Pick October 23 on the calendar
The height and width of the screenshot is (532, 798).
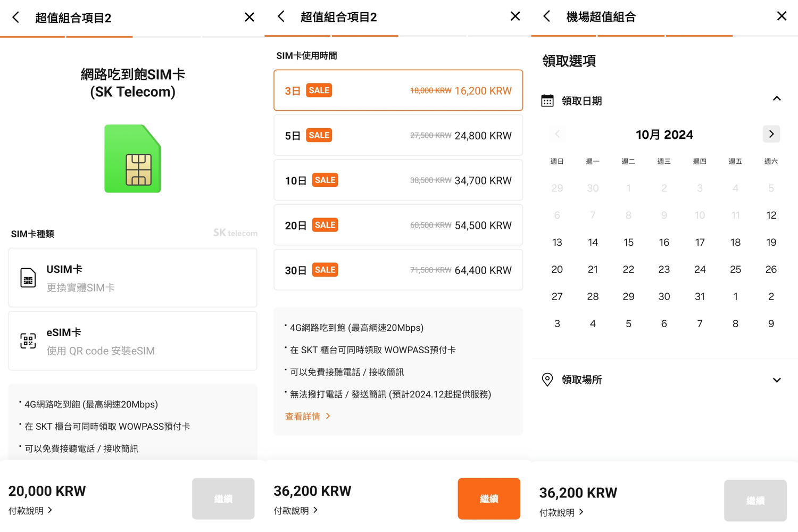click(664, 270)
